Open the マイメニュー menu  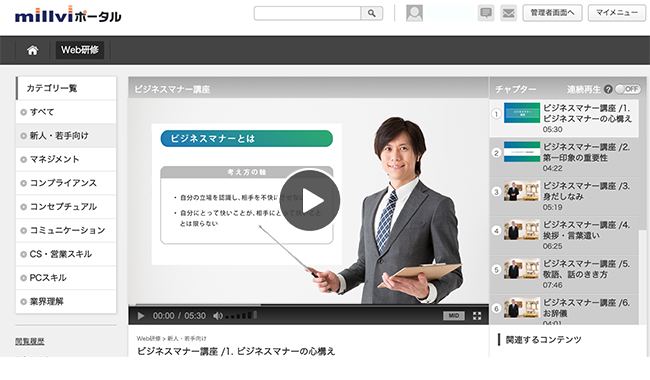tap(616, 13)
